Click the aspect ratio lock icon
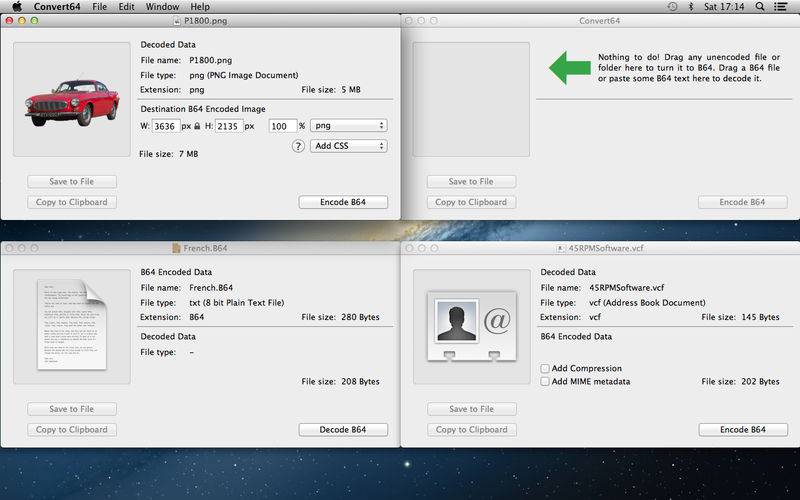800x500 pixels. click(x=198, y=127)
